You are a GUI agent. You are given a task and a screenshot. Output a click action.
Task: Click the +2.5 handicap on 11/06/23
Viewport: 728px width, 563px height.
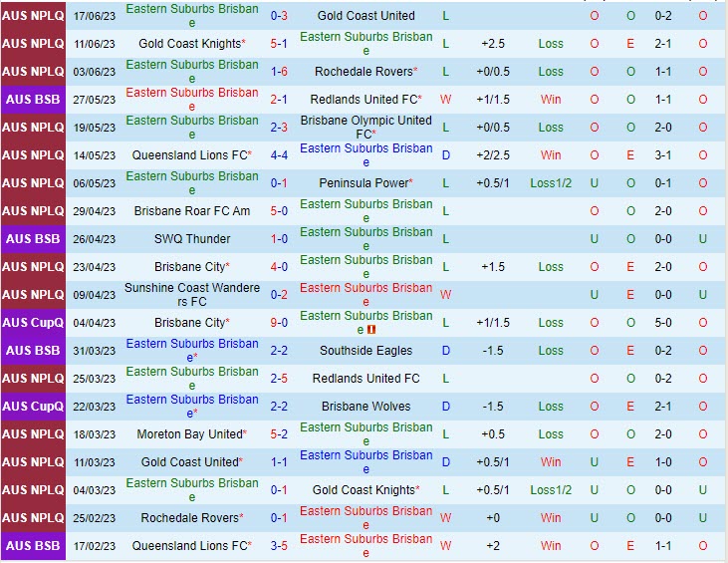493,44
